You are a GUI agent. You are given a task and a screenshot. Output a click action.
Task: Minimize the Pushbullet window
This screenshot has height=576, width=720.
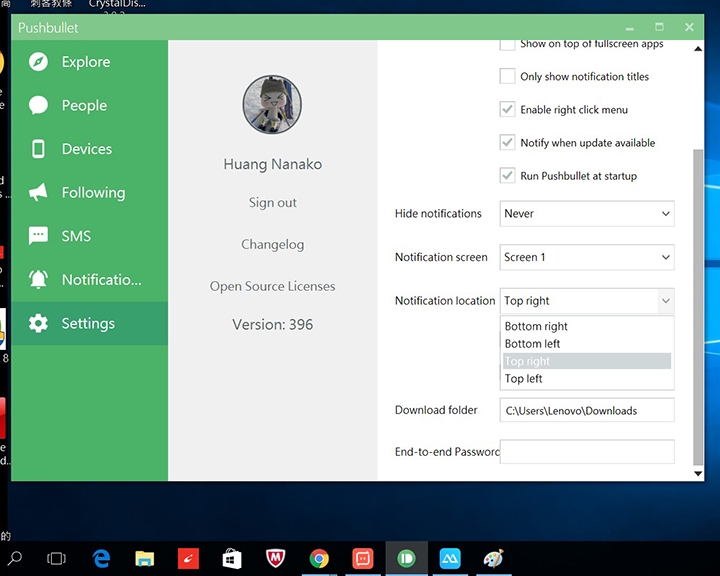click(630, 28)
